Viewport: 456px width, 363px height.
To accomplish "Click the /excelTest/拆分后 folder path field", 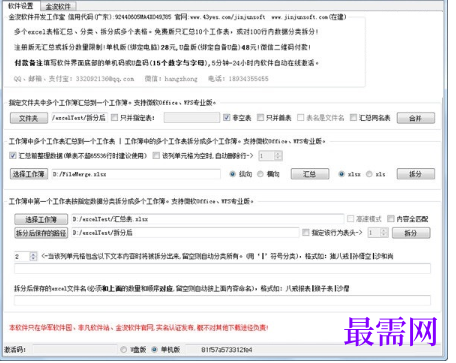I will (79, 118).
